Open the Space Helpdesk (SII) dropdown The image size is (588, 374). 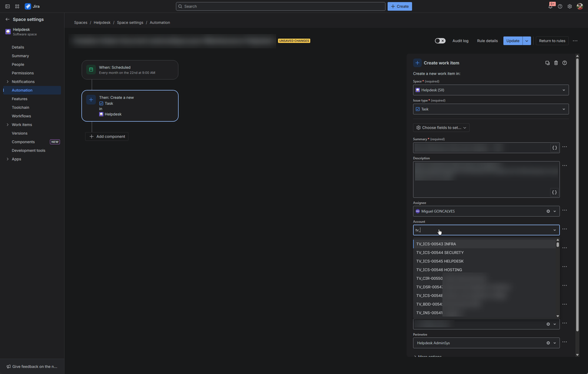(491, 90)
